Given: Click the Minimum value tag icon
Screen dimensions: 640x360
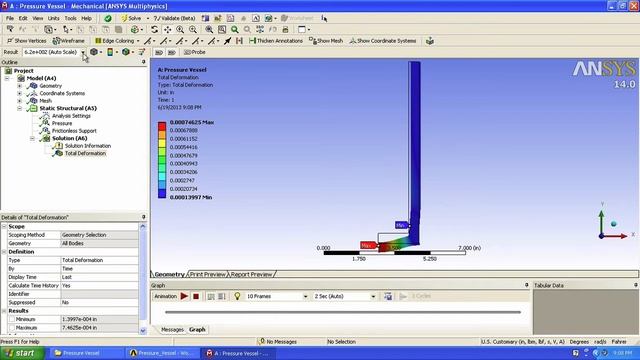Looking at the screenshot, I should [171, 52].
